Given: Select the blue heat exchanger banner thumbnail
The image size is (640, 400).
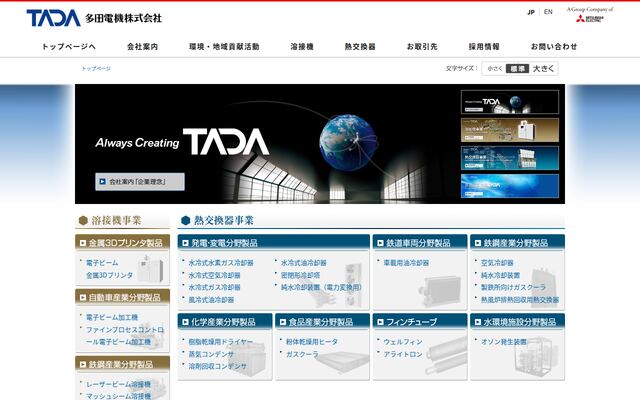Looking at the screenshot, I should coord(510,158).
